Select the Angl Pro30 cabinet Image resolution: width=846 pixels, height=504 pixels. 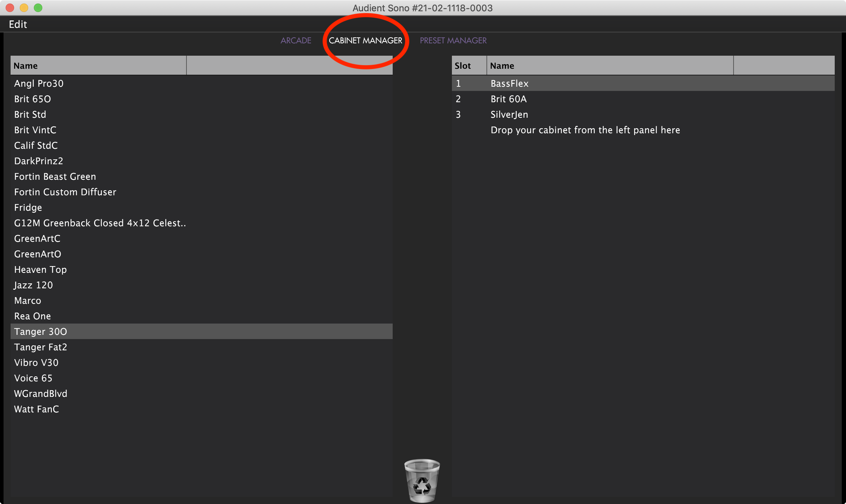pyautogui.click(x=39, y=84)
